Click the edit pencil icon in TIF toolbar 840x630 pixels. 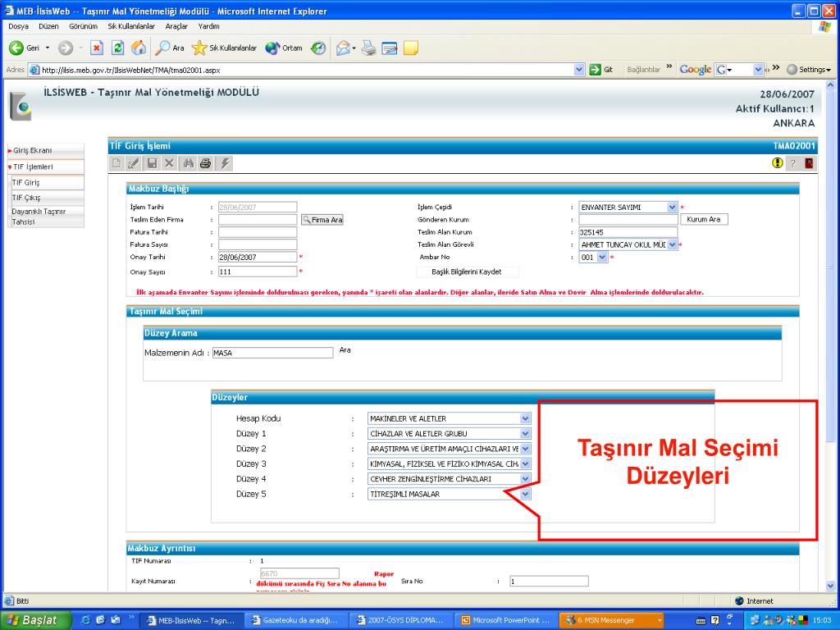(135, 163)
